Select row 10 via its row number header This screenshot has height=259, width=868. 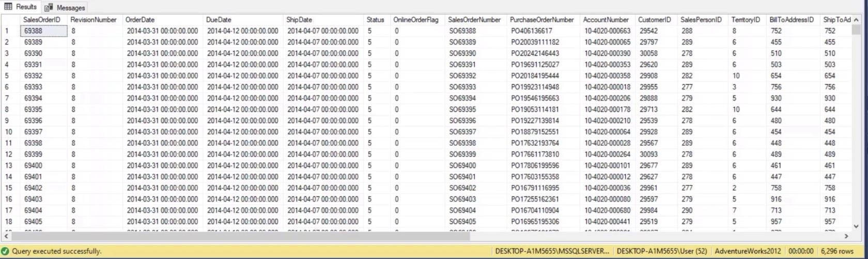(8, 132)
